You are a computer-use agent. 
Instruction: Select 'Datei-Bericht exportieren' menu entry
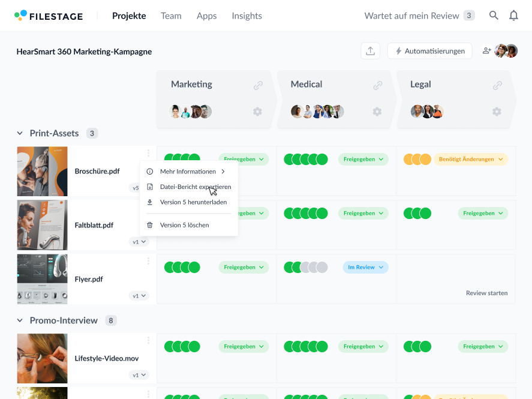195,187
